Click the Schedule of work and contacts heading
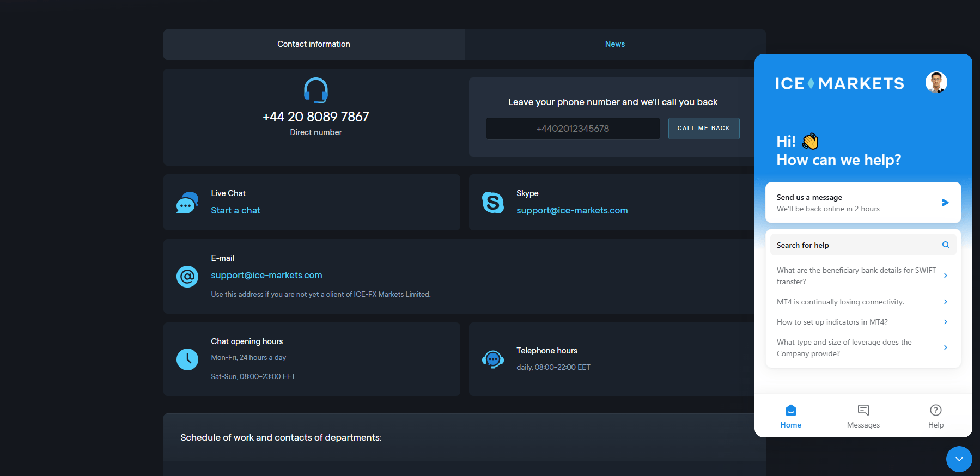Image resolution: width=980 pixels, height=476 pixels. (x=281, y=437)
